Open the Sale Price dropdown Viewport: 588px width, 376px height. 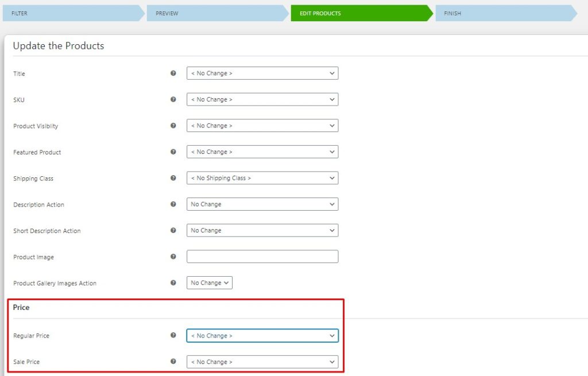click(x=262, y=362)
